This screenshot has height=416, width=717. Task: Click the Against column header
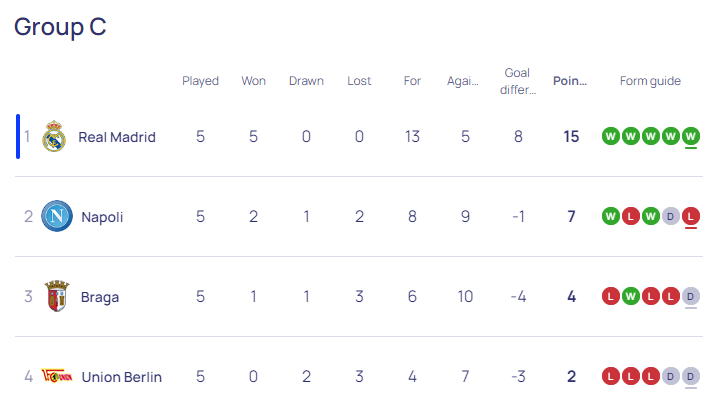click(x=463, y=81)
